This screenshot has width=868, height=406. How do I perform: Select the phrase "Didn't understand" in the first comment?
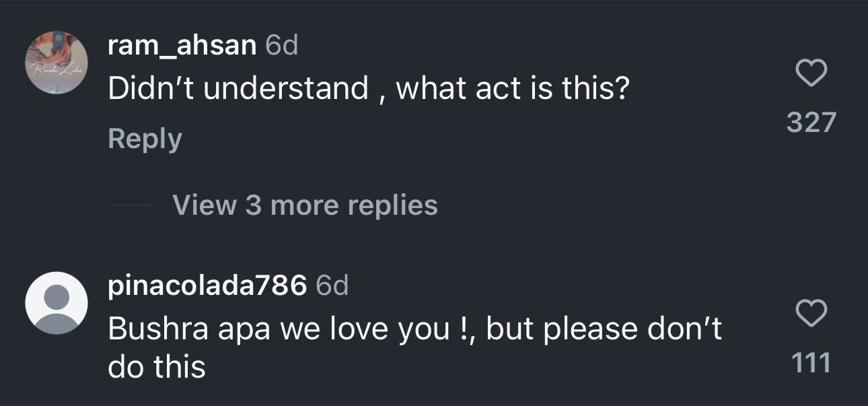(238, 89)
